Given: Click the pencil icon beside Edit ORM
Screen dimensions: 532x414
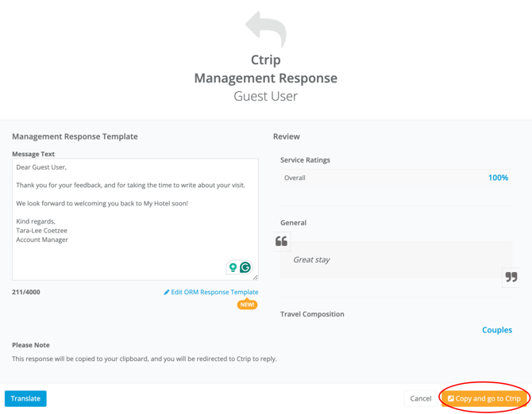Looking at the screenshot, I should (x=167, y=293).
